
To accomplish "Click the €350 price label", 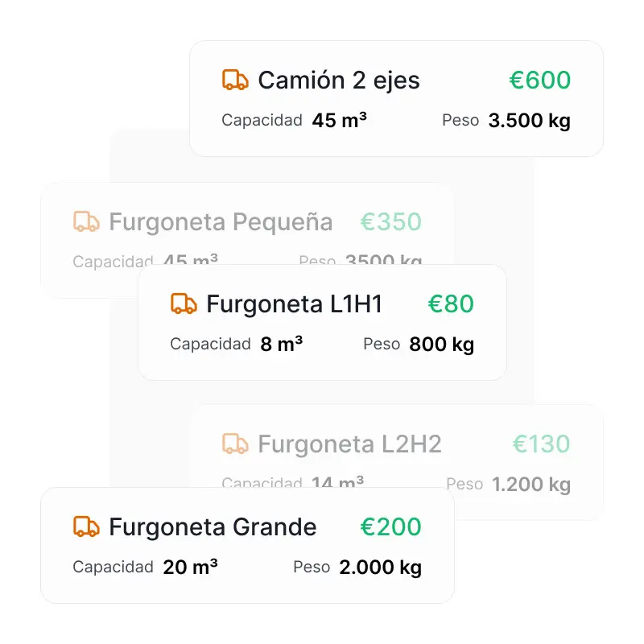I will tap(391, 221).
